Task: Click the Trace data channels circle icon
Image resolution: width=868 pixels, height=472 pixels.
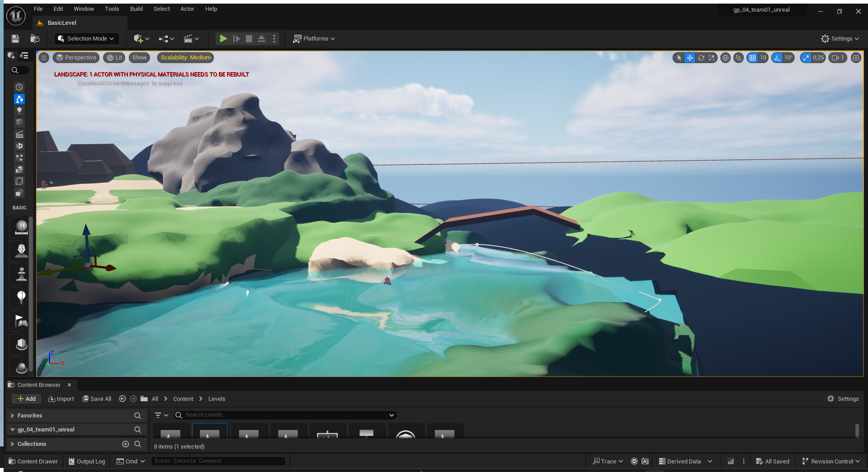Action: (634, 461)
